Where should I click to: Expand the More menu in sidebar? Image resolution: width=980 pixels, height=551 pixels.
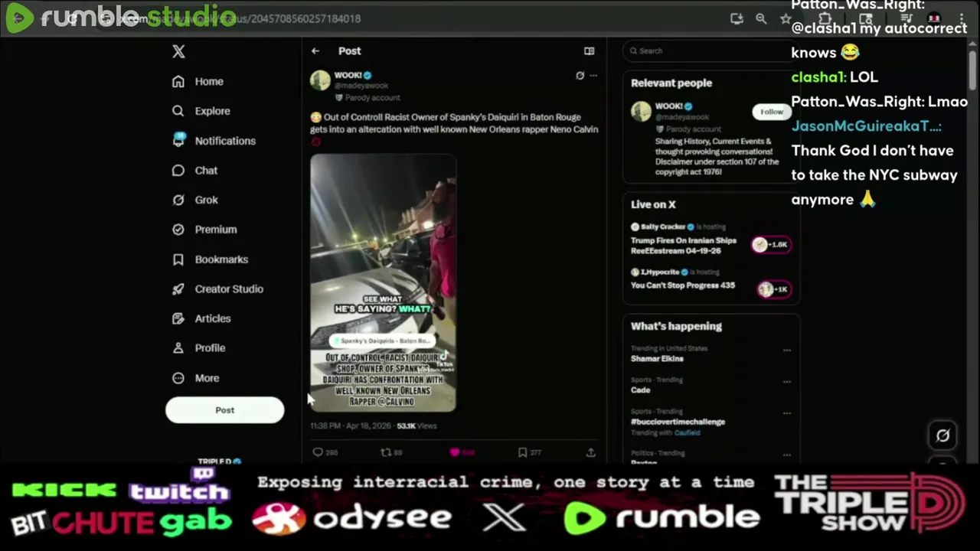tap(196, 378)
